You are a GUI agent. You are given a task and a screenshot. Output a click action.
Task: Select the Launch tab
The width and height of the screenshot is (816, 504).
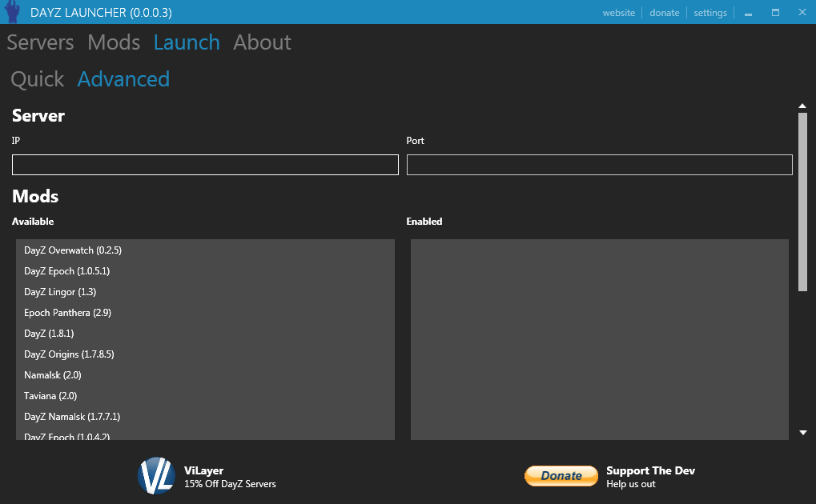pyautogui.click(x=187, y=42)
